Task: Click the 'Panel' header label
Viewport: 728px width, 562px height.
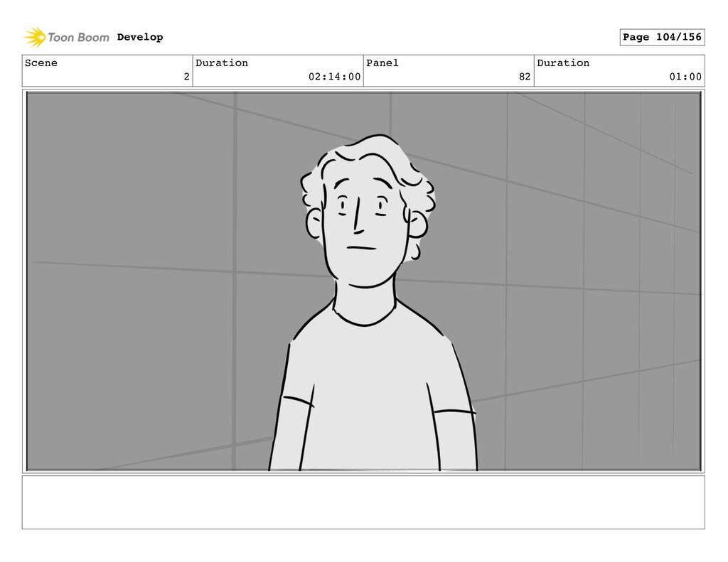Action: (x=382, y=63)
